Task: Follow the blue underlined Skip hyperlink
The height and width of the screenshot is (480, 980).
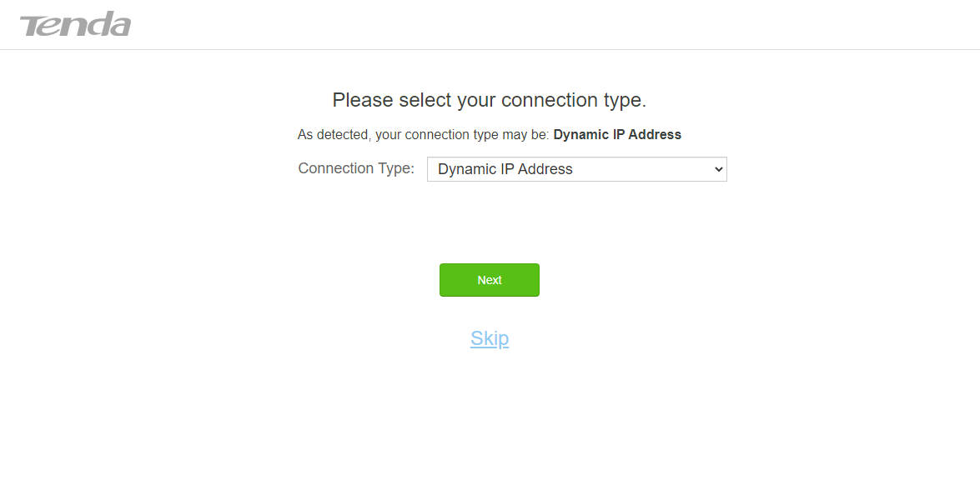Action: click(x=490, y=338)
